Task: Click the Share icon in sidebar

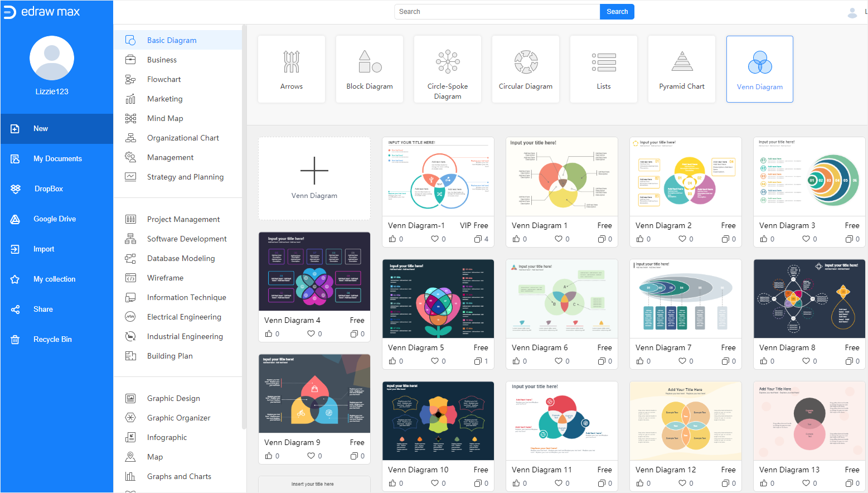Action: tap(15, 309)
